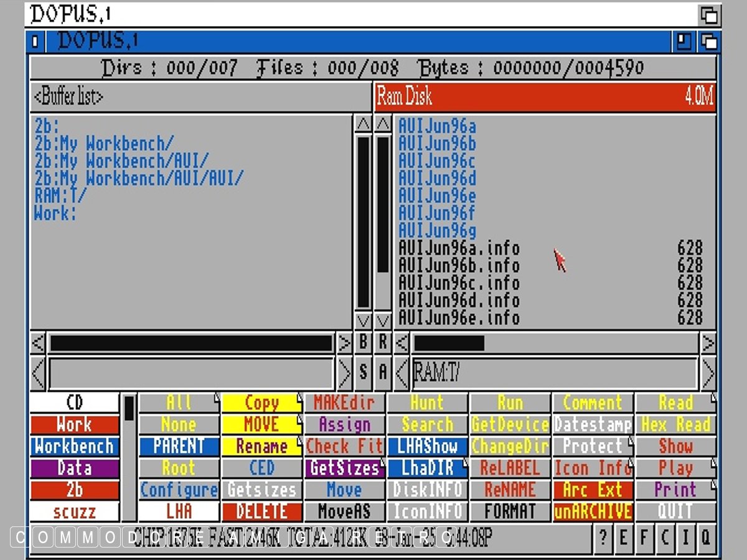Click the red DELETE button
The height and width of the screenshot is (560, 747).
coord(261,511)
